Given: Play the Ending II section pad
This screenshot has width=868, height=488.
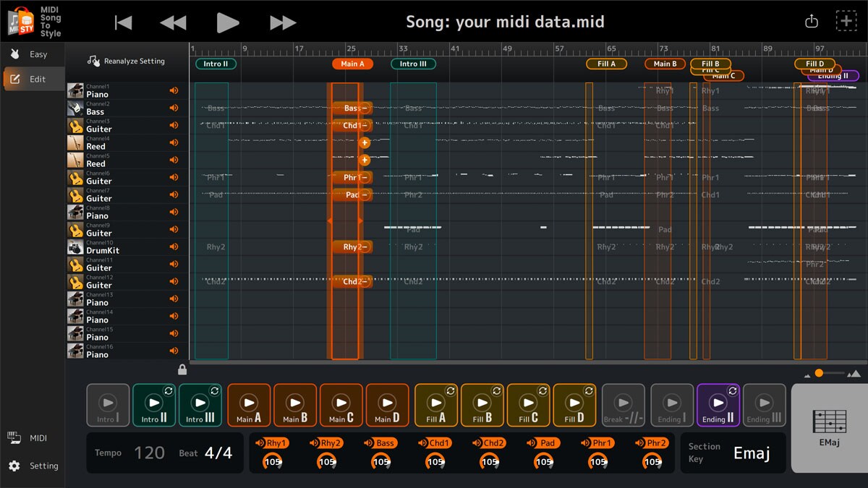Looking at the screenshot, I should point(718,405).
